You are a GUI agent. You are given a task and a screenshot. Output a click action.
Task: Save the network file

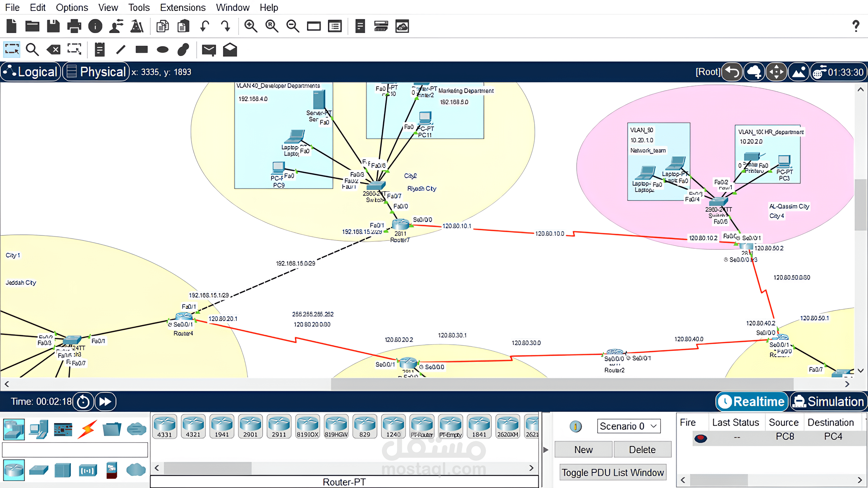tap(53, 26)
